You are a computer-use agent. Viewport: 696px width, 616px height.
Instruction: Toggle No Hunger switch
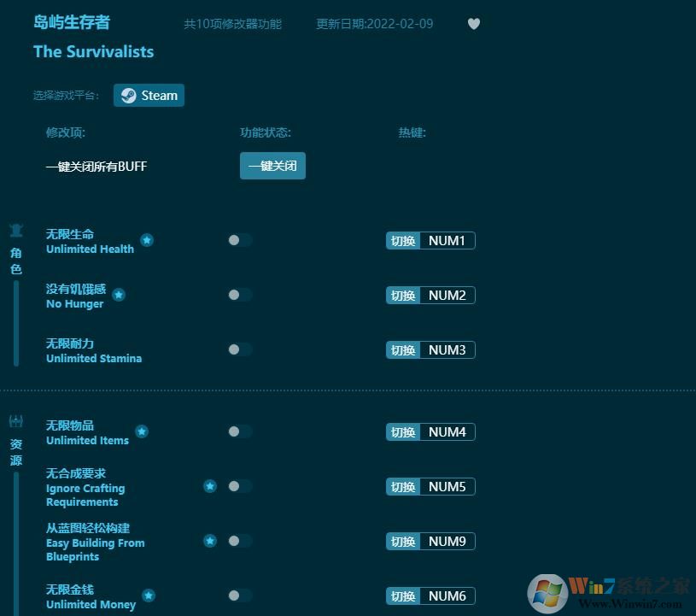click(x=240, y=295)
